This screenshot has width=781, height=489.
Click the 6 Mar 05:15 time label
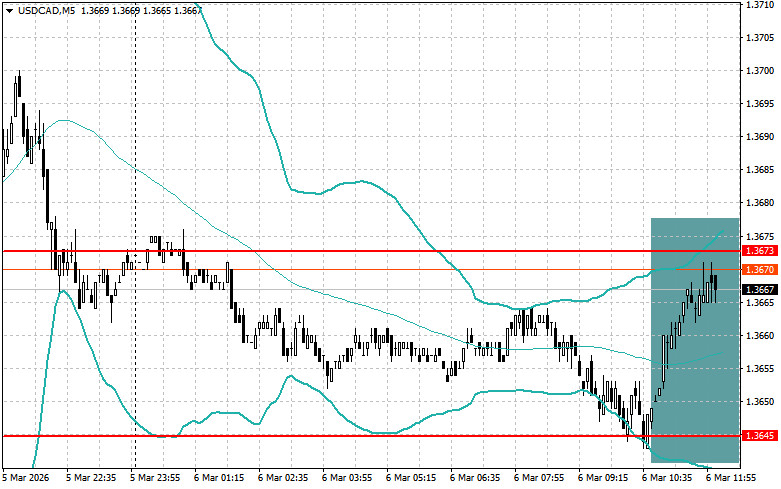411,478
